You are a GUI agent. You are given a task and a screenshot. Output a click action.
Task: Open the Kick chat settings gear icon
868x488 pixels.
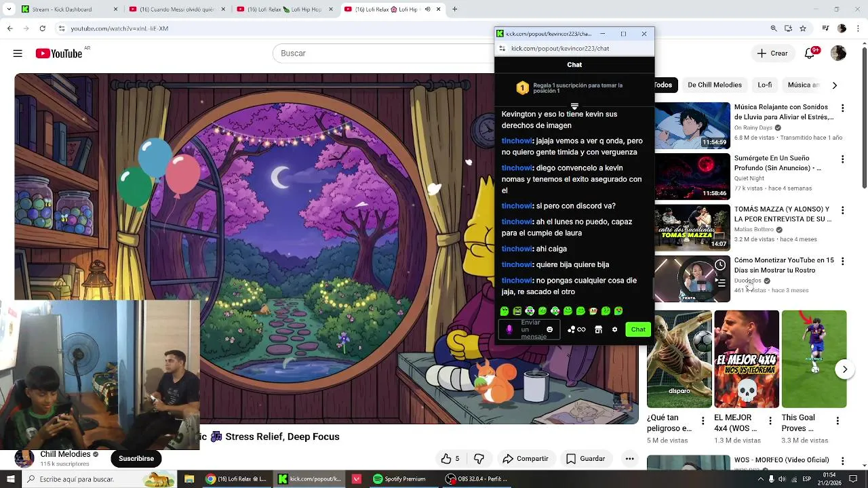[614, 329]
